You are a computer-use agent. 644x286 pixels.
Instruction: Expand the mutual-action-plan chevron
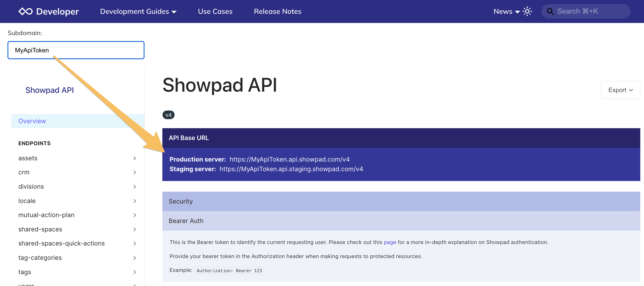tap(135, 215)
